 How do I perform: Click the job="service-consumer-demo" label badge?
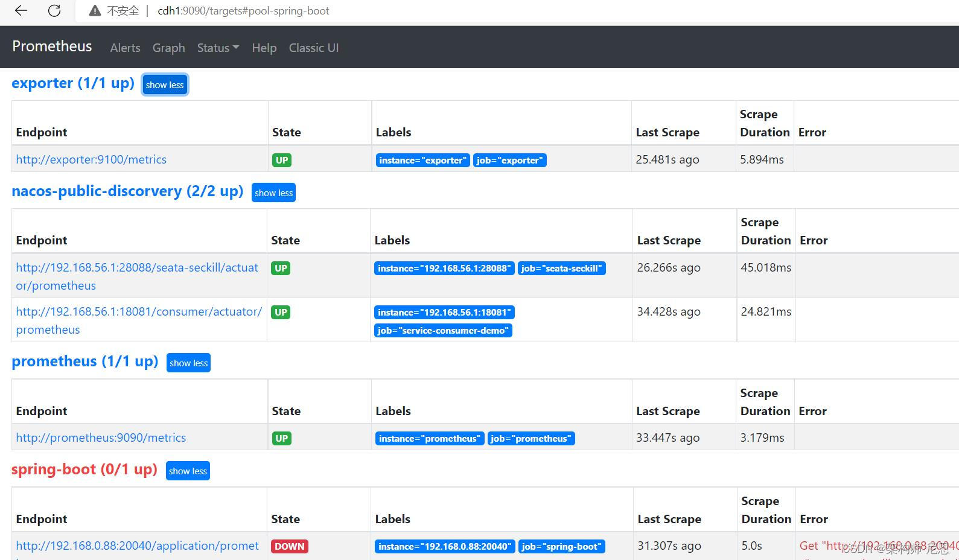click(443, 330)
